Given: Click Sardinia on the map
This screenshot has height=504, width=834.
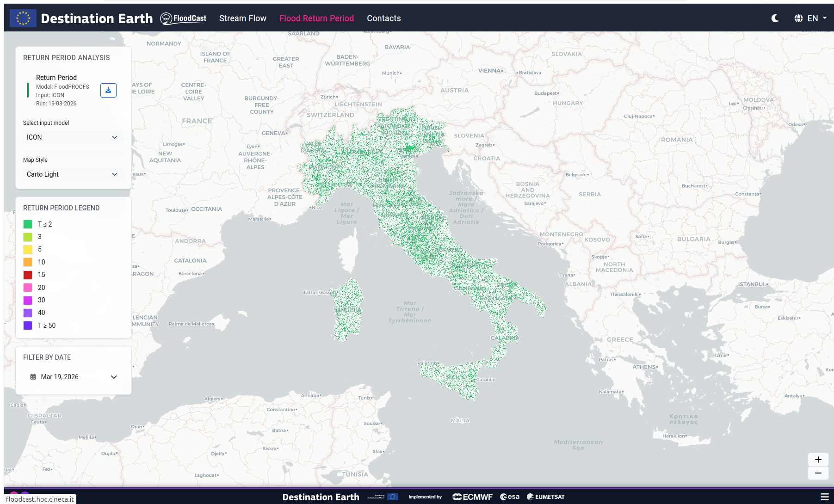Looking at the screenshot, I should [348, 309].
